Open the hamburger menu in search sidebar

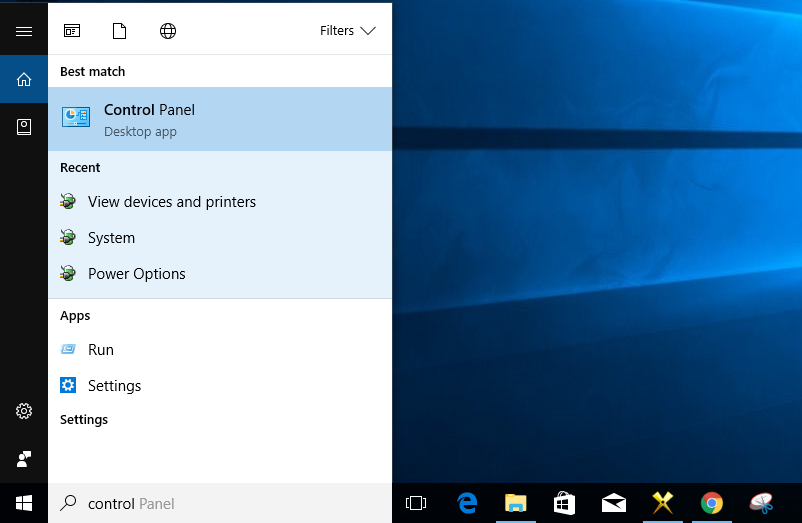pyautogui.click(x=24, y=31)
